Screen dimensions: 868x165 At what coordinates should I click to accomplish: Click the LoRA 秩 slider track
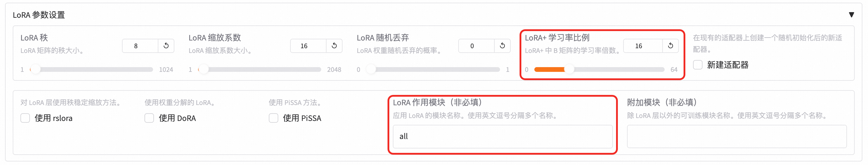[91, 69]
